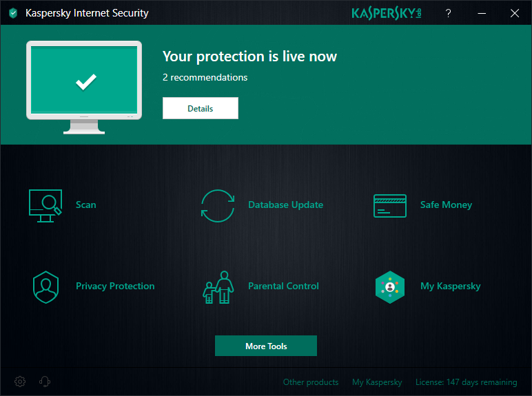The height and width of the screenshot is (396, 532).
Task: Click the 2 recommendations text
Action: coord(205,77)
